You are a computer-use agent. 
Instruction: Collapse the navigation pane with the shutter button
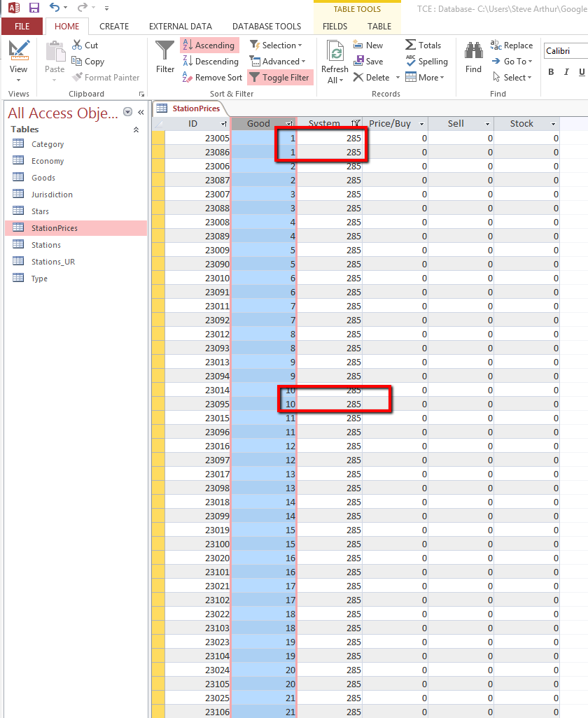click(x=141, y=112)
